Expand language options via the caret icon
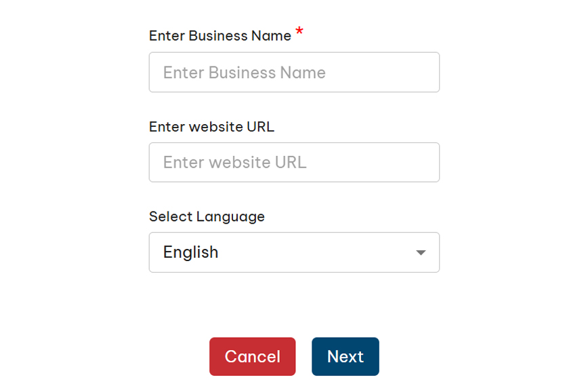The height and width of the screenshot is (392, 588). (421, 252)
